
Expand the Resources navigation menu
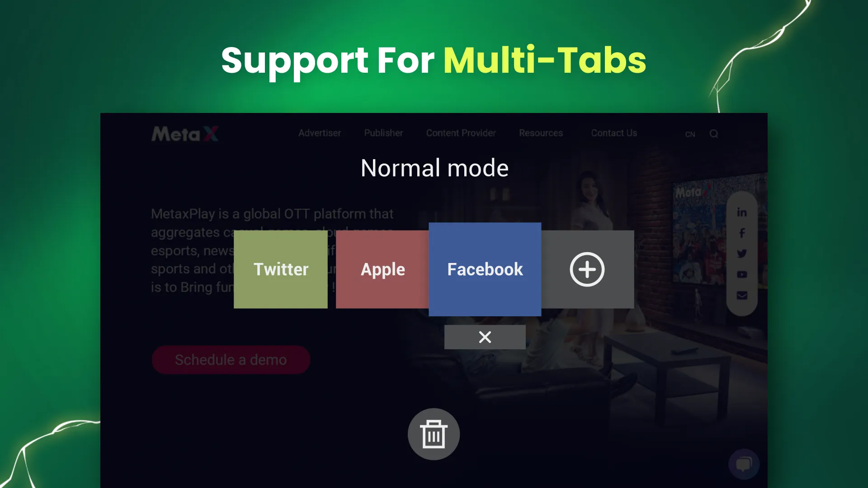pos(541,133)
